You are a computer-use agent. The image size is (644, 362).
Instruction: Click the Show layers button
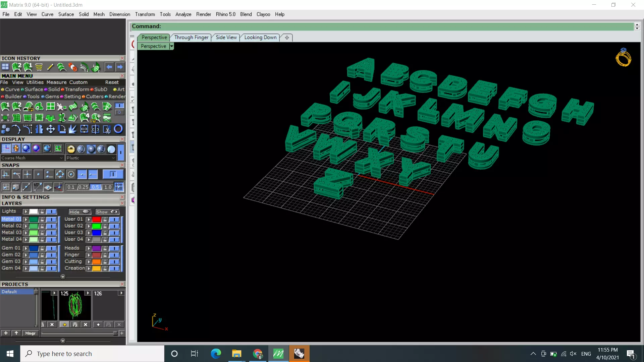tap(107, 212)
